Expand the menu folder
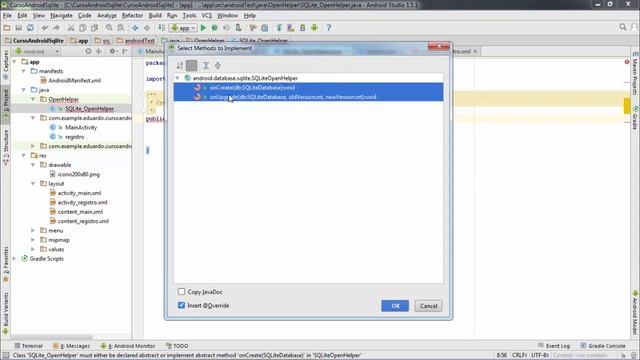The height and width of the screenshot is (360, 640). pyautogui.click(x=33, y=231)
